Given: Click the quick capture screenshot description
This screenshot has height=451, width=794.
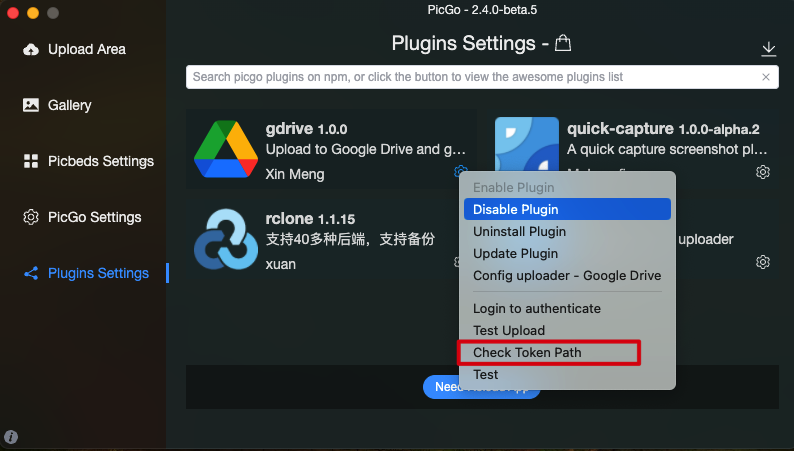Looking at the screenshot, I should tap(667, 149).
